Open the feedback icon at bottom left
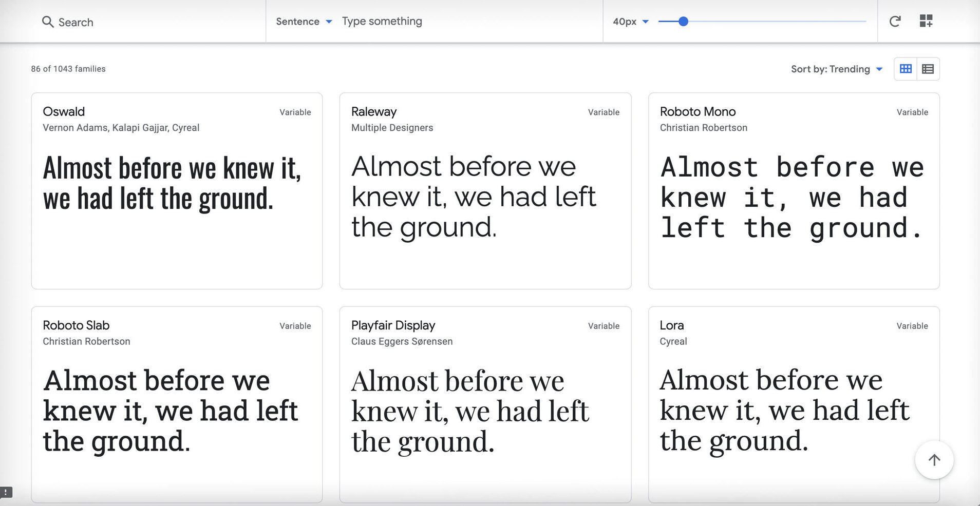980x506 pixels. pos(6,493)
